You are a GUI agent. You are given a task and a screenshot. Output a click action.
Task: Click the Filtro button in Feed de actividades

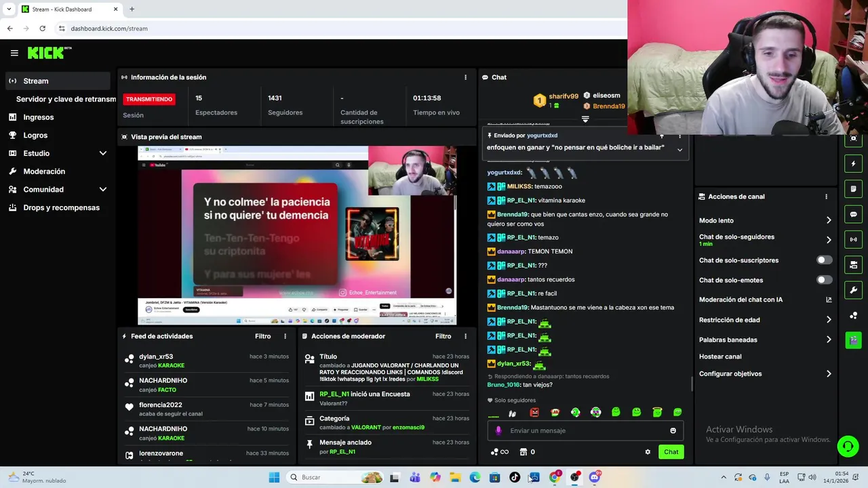pos(262,336)
